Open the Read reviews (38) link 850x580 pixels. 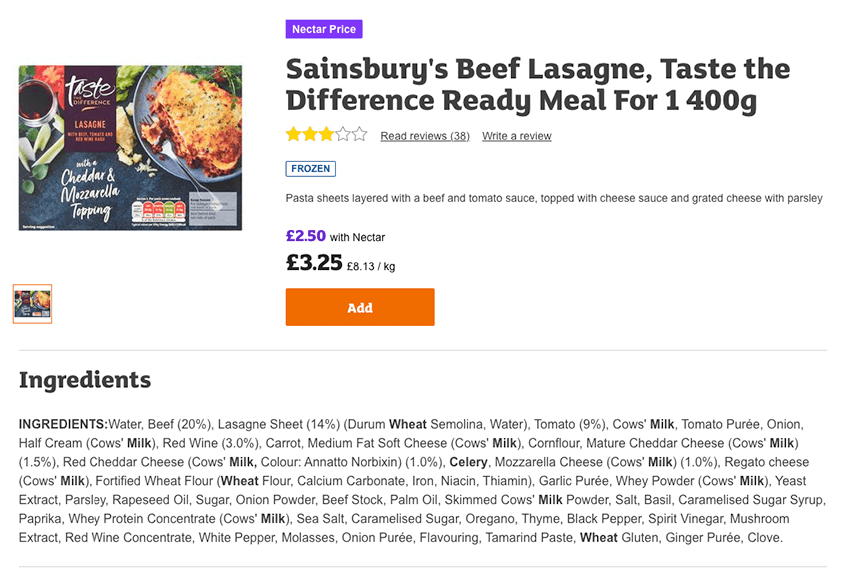click(x=424, y=136)
